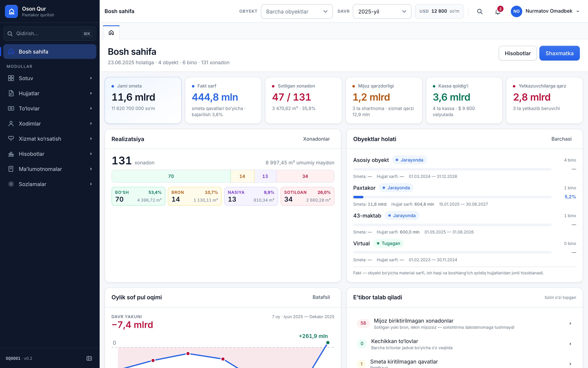Viewport: 588px width, 368px height.
Task: Click the To'lovlar banknote icon
Action: (11, 108)
